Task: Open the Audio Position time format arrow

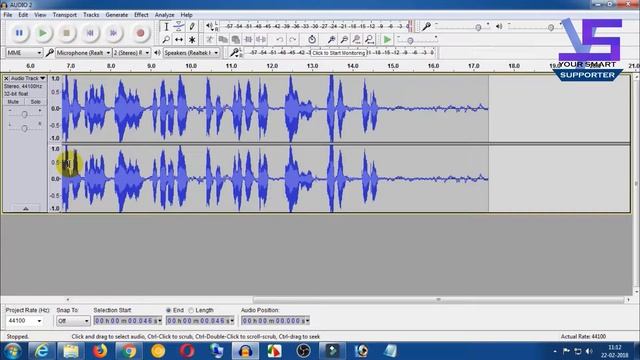Action: click(307, 321)
